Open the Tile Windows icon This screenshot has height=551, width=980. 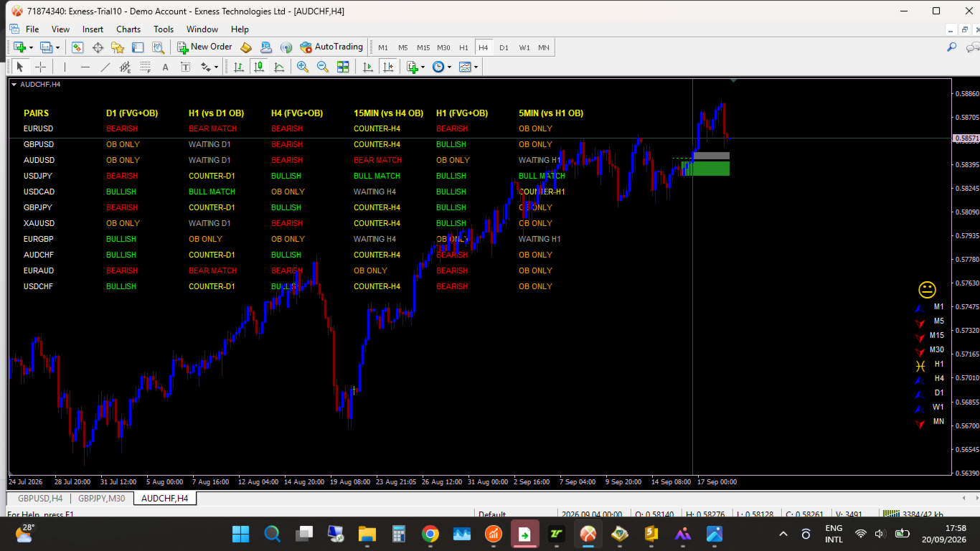click(343, 67)
